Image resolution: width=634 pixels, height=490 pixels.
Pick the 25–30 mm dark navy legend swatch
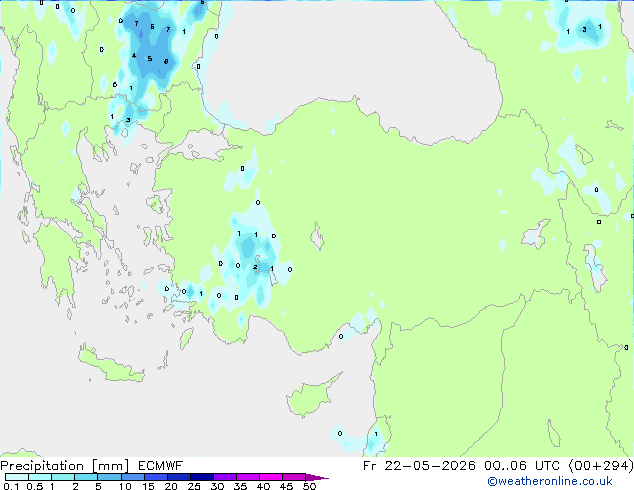pyautogui.click(x=201, y=477)
